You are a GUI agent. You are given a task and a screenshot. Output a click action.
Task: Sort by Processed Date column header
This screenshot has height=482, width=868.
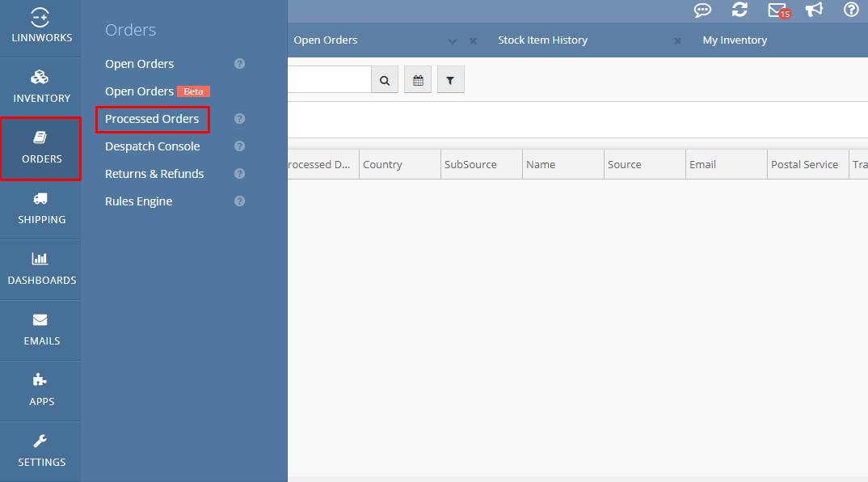tap(323, 164)
